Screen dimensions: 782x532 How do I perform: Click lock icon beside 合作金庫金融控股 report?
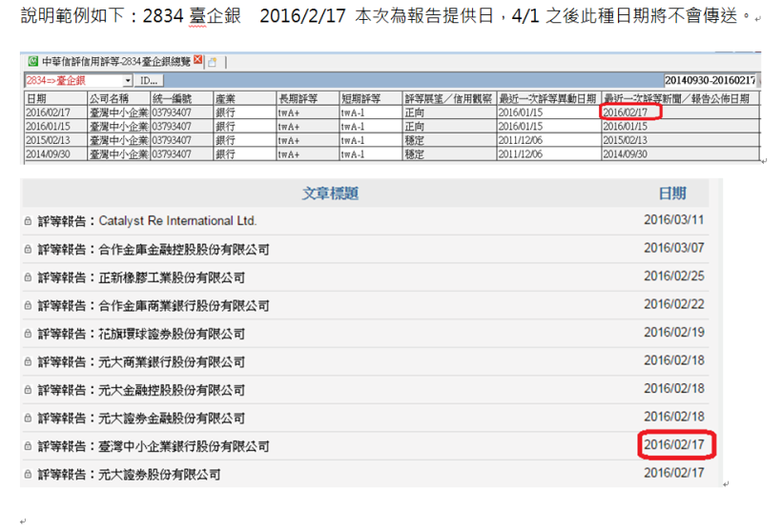coord(28,249)
